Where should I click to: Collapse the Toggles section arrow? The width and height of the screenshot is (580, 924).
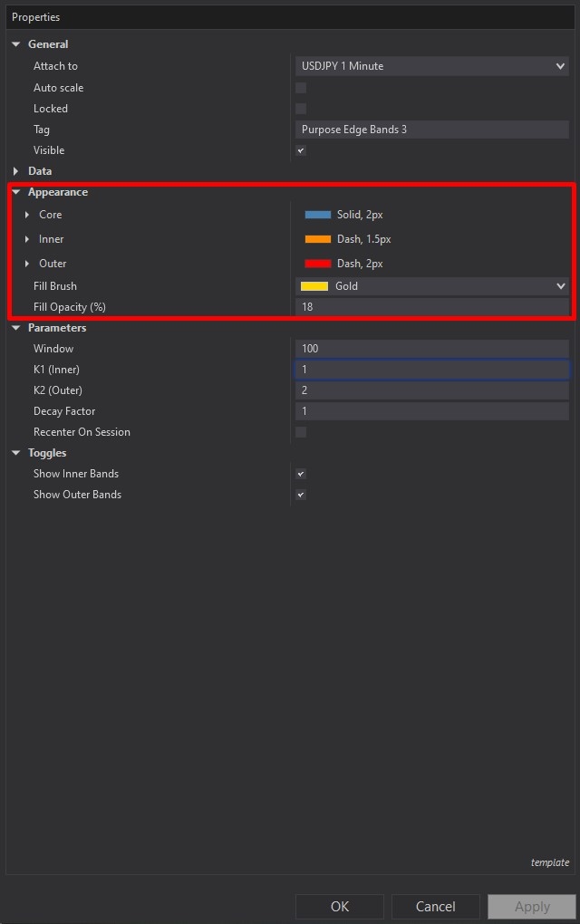click(x=16, y=453)
